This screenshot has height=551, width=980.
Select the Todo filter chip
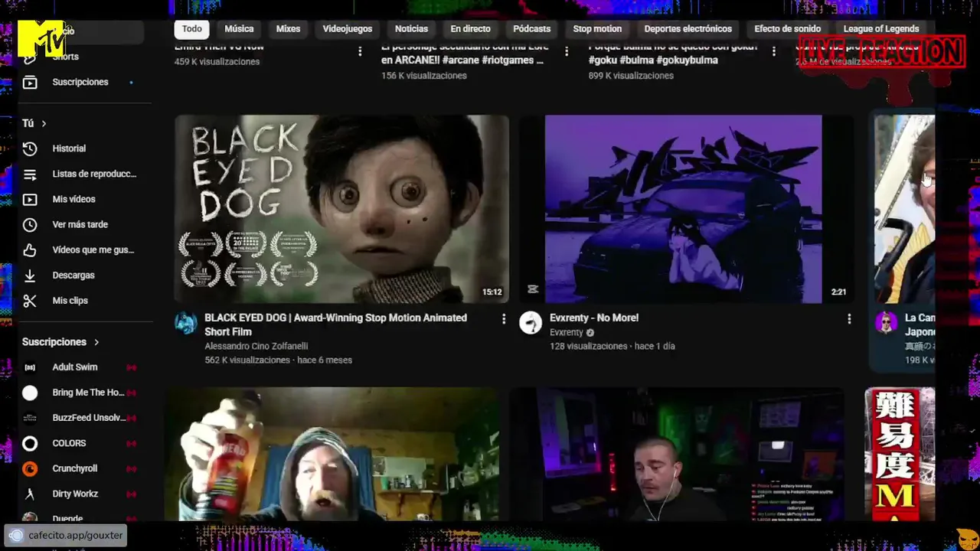coord(192,29)
